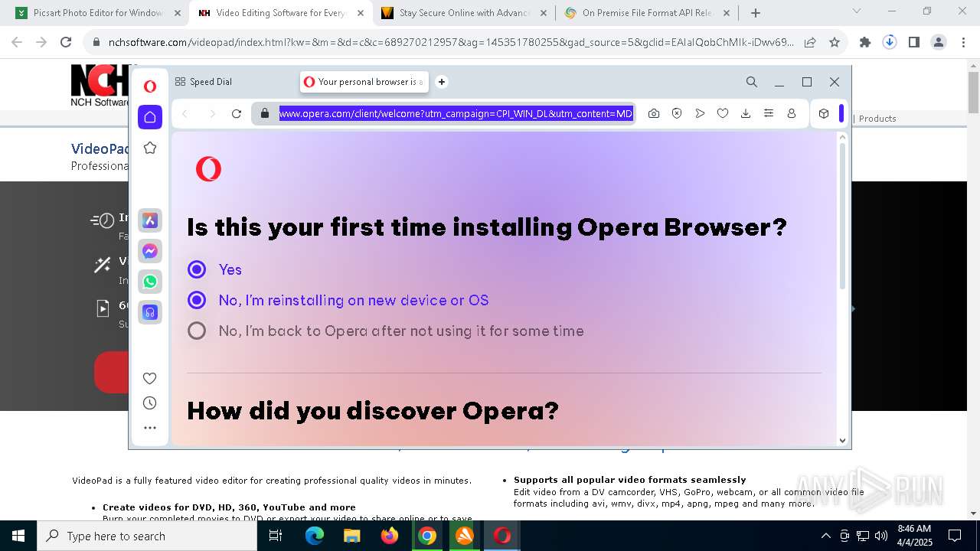The height and width of the screenshot is (551, 980).
Task: Open Task View on taskbar
Action: pyautogui.click(x=276, y=536)
